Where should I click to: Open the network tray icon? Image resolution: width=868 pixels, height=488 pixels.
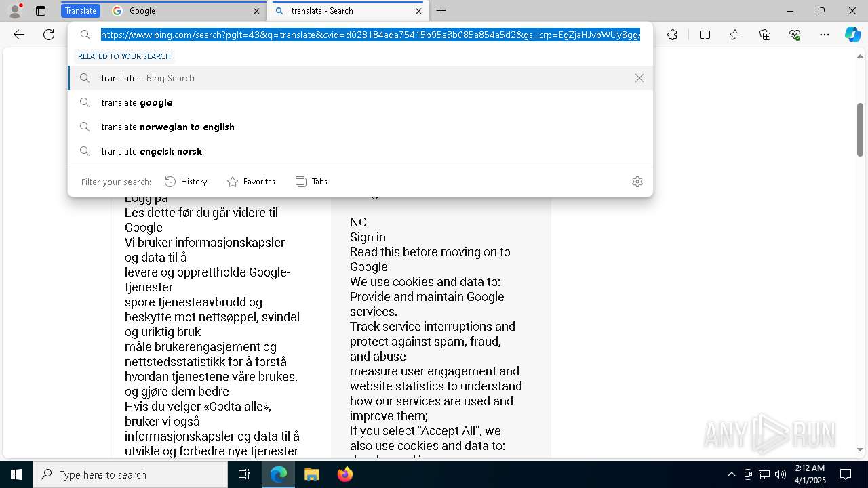(764, 474)
